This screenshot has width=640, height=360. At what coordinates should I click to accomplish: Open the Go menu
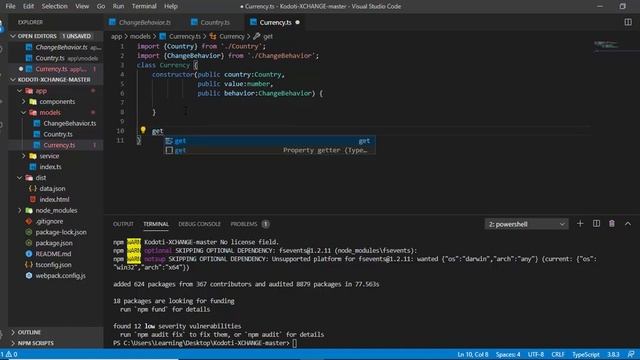(100, 6)
